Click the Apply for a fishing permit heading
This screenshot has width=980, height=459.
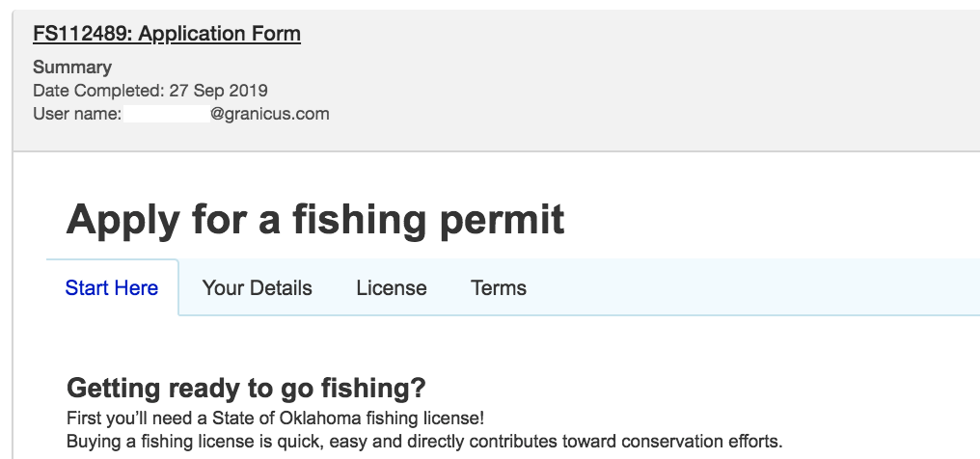(314, 220)
